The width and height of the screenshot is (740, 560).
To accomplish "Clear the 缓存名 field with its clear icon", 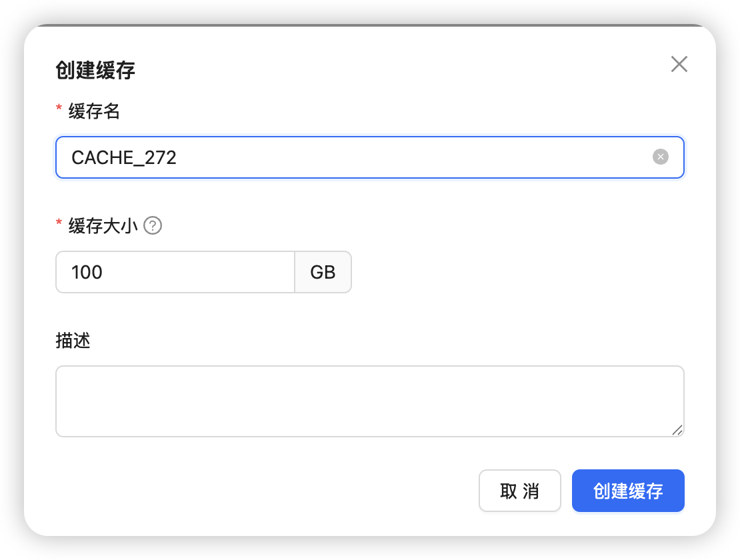I will coord(660,157).
